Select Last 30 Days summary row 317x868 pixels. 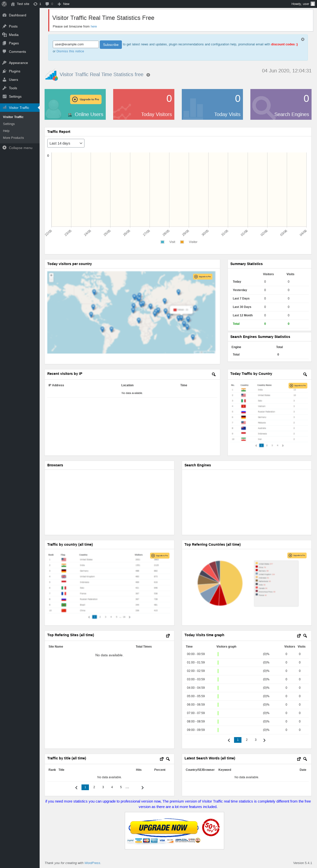(269, 307)
